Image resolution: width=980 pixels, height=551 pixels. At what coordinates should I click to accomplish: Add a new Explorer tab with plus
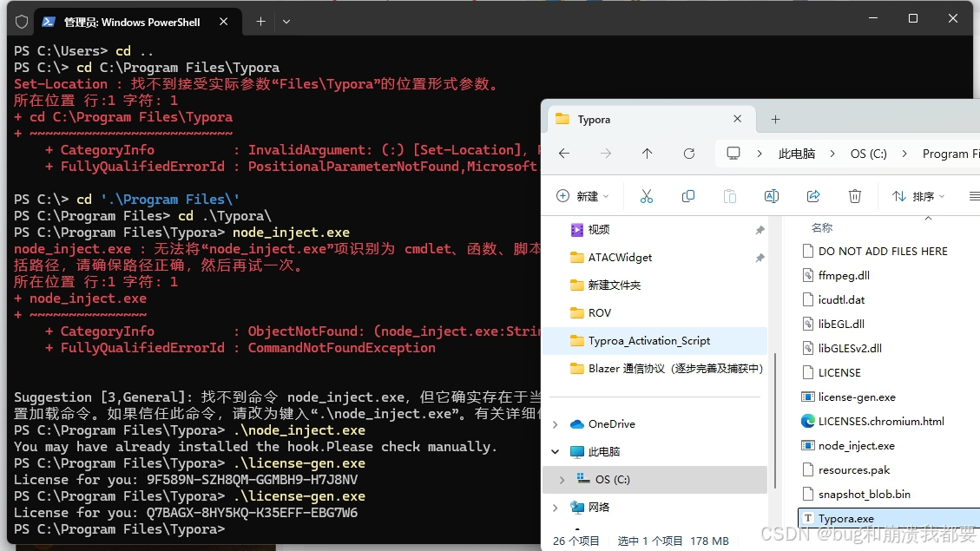click(x=775, y=120)
